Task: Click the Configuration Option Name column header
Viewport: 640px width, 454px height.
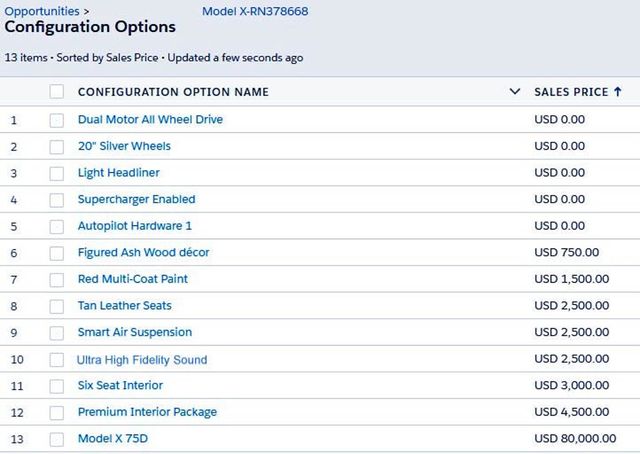Action: point(173,92)
